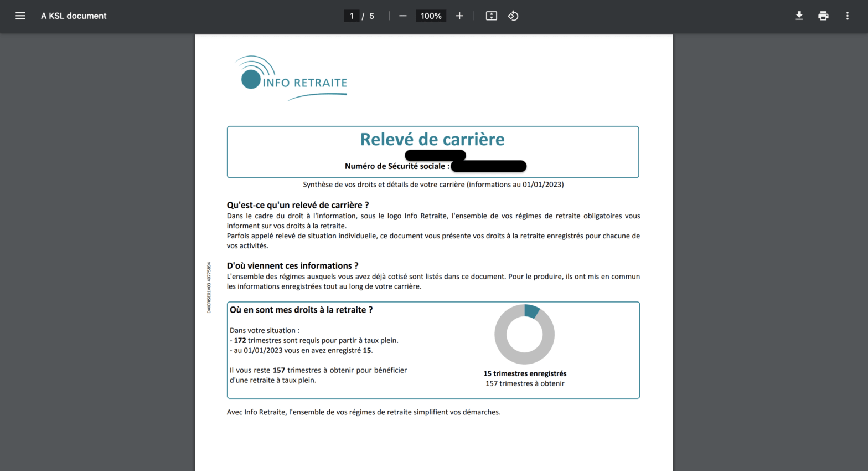Click the 'Synthèse de vos droits' subtitle line
The image size is (868, 471).
(x=433, y=185)
